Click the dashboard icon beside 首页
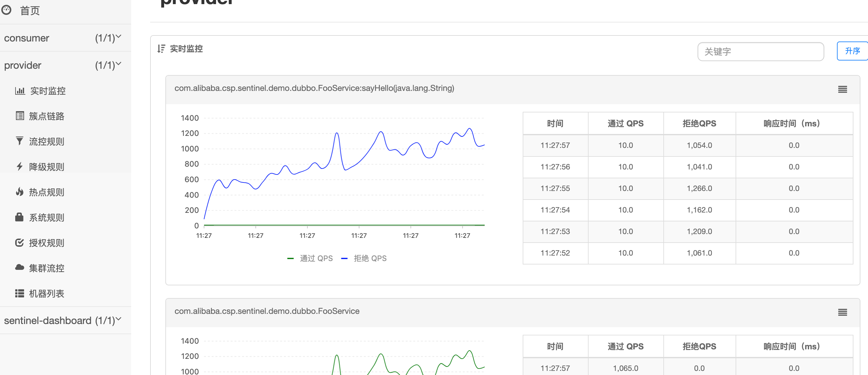Viewport: 868px width, 375px height. [x=6, y=10]
